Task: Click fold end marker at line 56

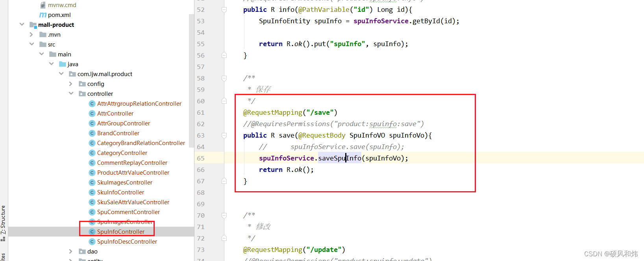Action: point(224,55)
